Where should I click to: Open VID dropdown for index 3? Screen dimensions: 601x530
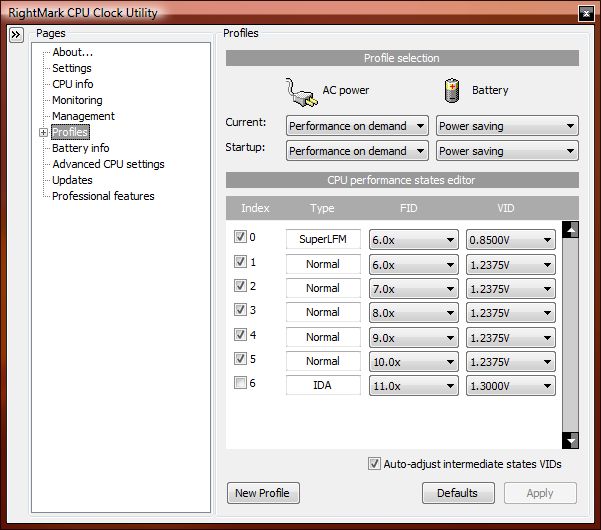[511, 313]
